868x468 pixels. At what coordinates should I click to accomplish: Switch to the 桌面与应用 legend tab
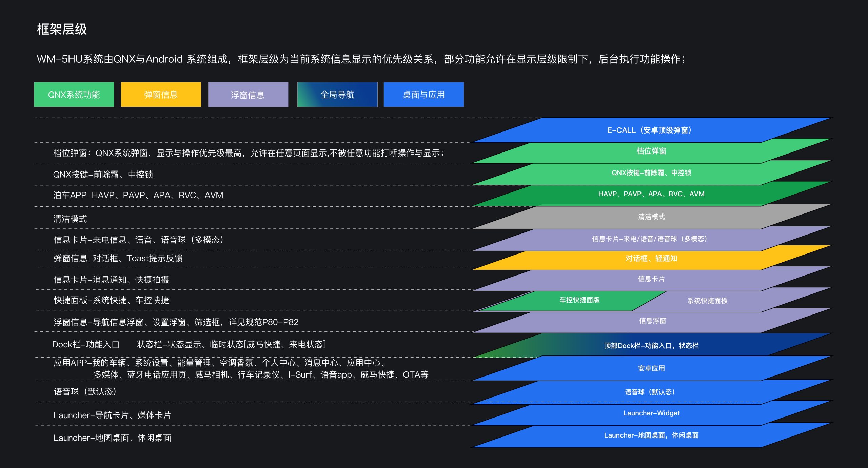[424, 95]
